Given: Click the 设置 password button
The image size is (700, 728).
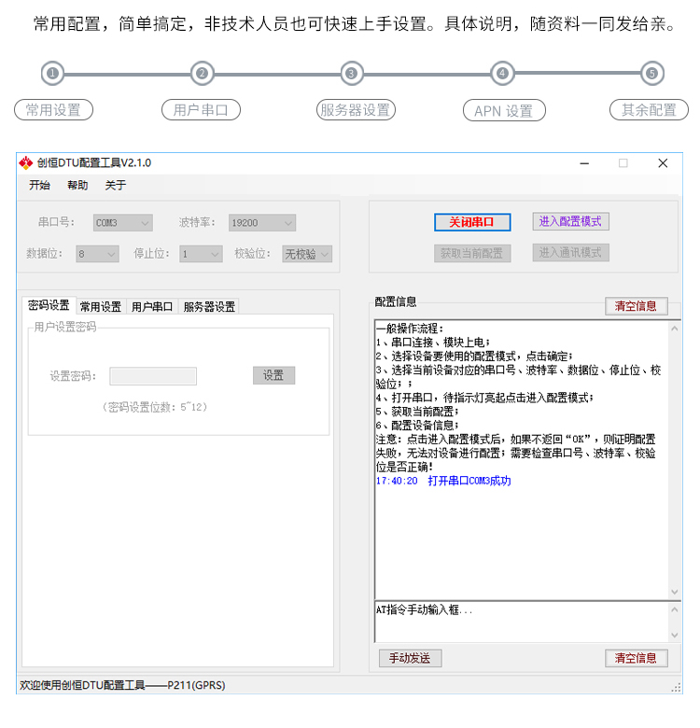Looking at the screenshot, I should pos(273,375).
